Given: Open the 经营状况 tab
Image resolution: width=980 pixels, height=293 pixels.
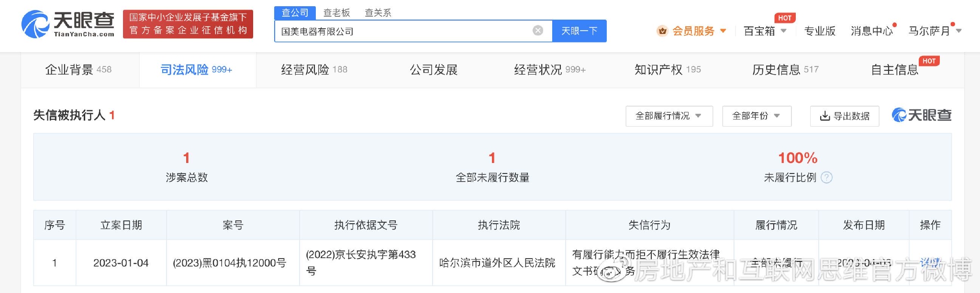Looking at the screenshot, I should tap(550, 70).
